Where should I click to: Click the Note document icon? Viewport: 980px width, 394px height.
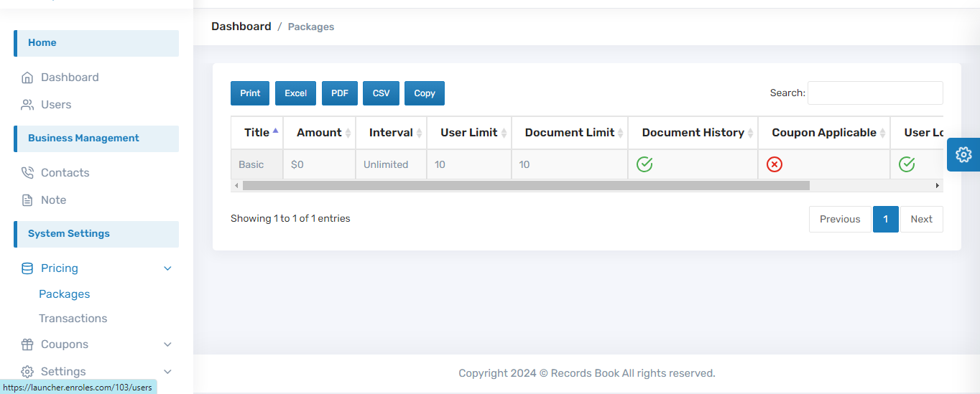pos(27,200)
